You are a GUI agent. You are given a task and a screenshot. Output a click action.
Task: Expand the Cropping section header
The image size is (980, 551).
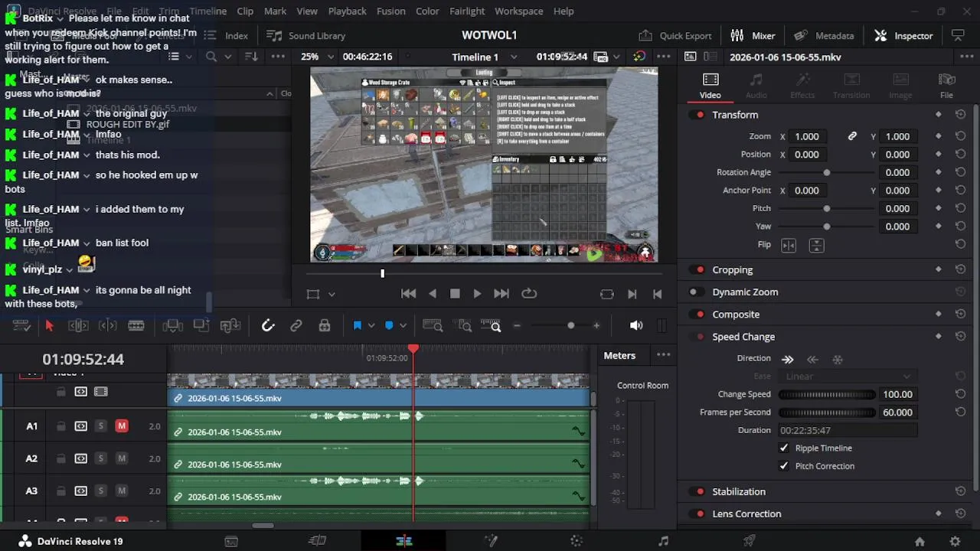coord(732,270)
